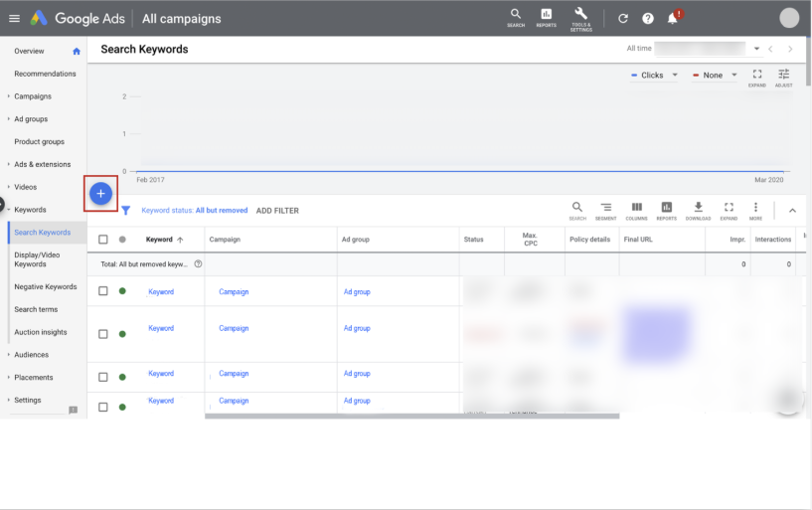Open the chart Adjust icon

click(783, 78)
